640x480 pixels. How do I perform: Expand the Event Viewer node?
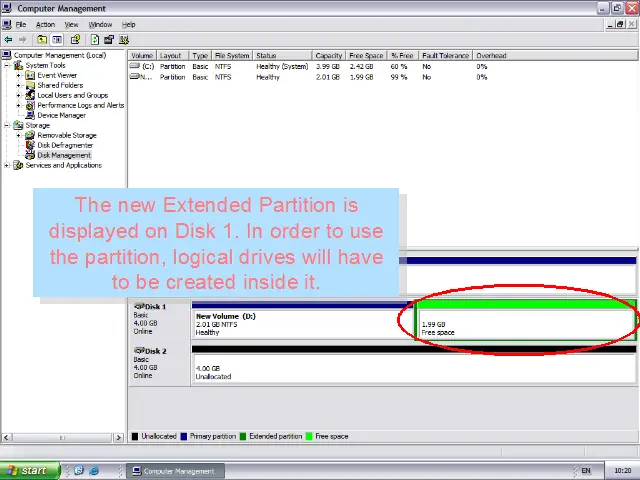18,76
